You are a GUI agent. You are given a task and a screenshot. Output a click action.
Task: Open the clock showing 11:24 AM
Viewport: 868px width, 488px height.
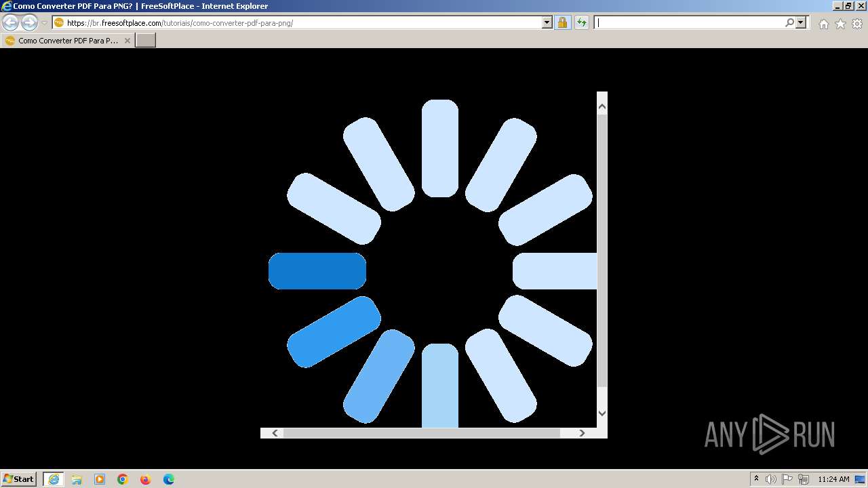(x=833, y=479)
